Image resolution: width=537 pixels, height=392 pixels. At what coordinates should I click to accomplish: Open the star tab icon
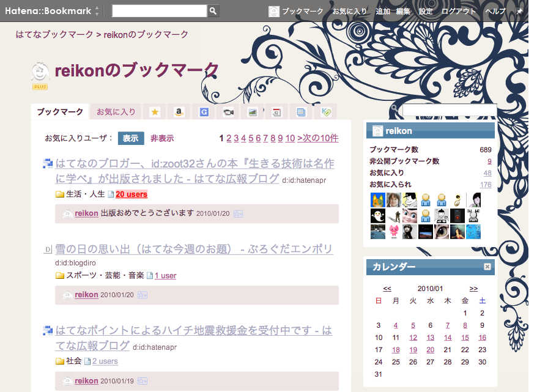(x=155, y=112)
